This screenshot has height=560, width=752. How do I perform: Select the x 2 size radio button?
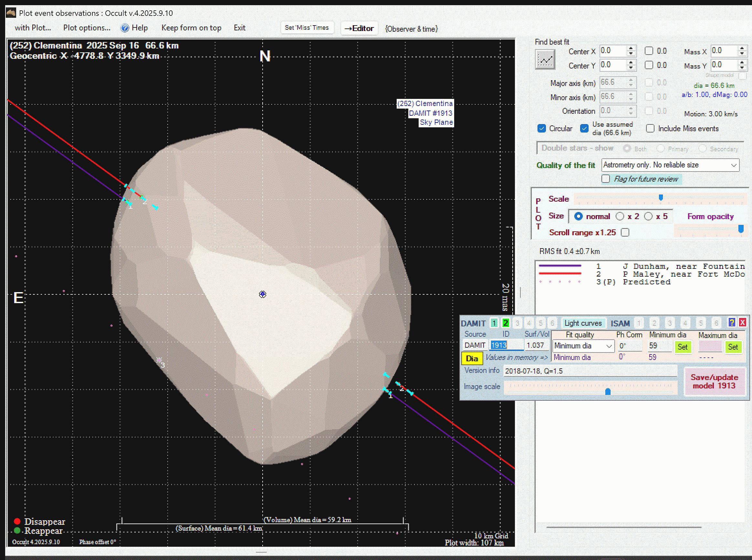pyautogui.click(x=620, y=216)
